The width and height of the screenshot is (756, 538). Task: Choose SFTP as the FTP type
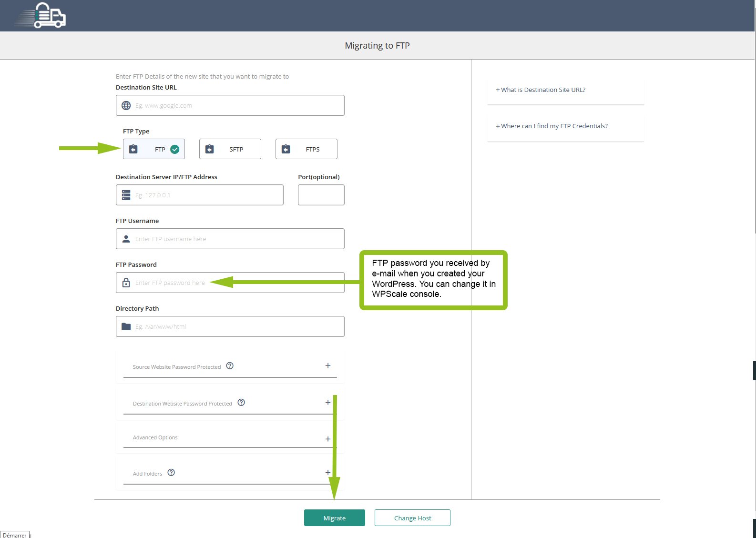click(230, 149)
